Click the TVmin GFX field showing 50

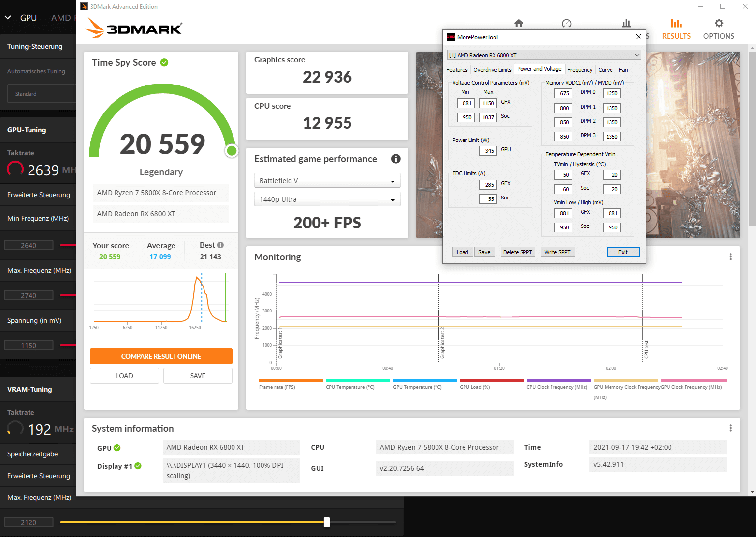point(563,175)
